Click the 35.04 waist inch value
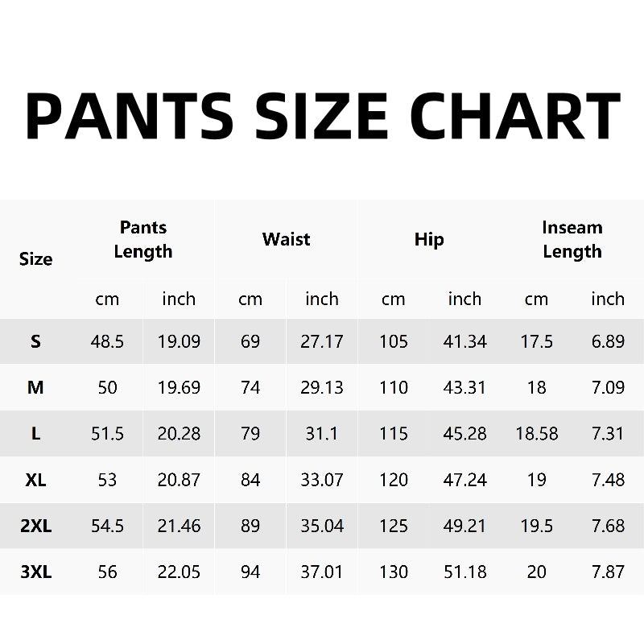 click(322, 526)
